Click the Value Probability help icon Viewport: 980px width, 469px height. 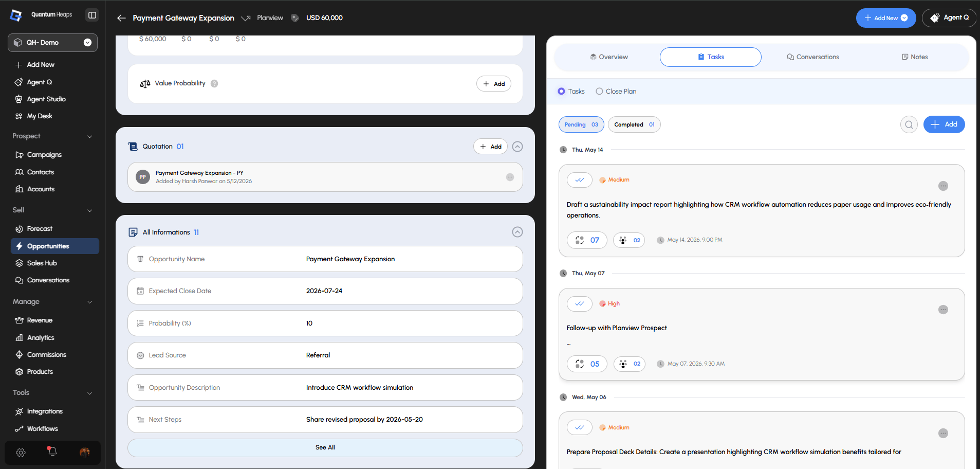(214, 83)
